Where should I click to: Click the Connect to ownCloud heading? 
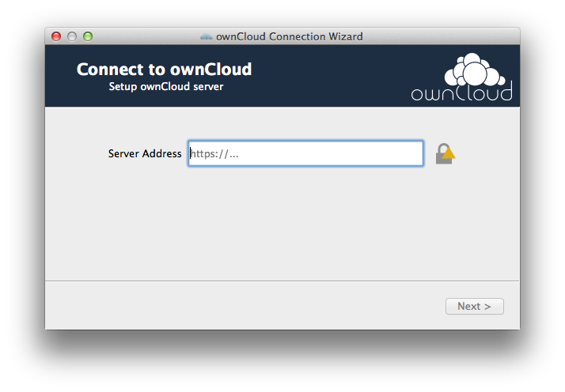[x=164, y=69]
